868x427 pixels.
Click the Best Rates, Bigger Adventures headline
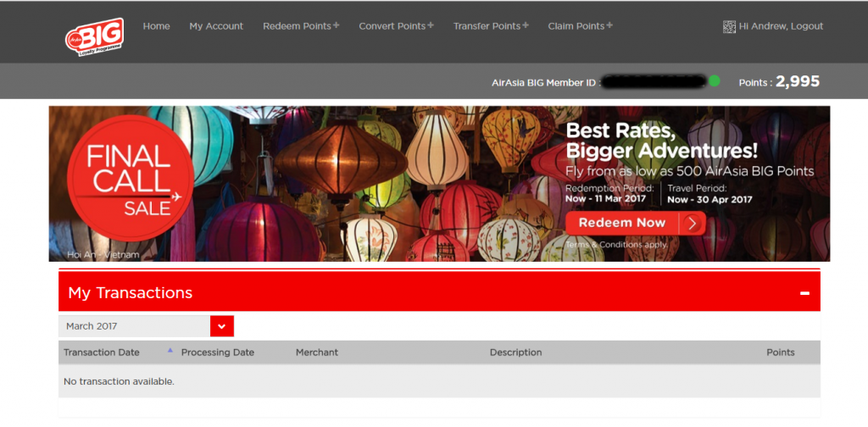[x=662, y=141]
